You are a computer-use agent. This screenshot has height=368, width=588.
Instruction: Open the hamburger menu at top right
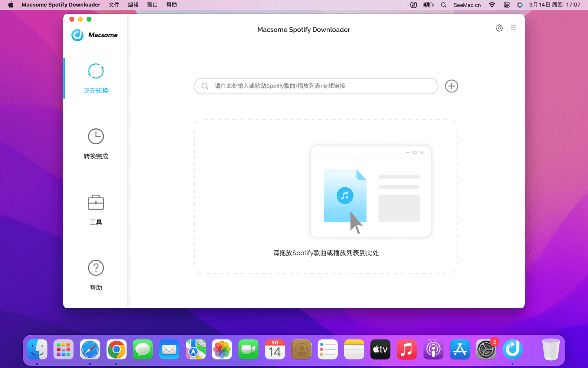click(513, 28)
